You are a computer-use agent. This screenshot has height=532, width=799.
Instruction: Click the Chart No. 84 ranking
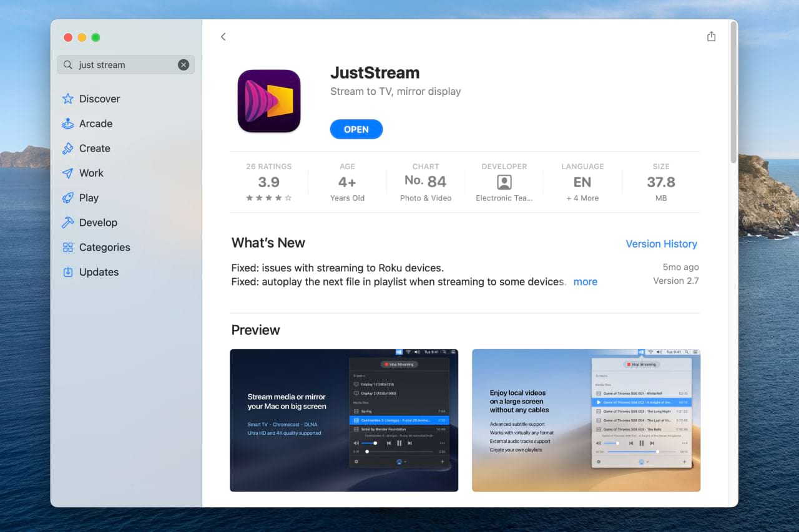(426, 181)
